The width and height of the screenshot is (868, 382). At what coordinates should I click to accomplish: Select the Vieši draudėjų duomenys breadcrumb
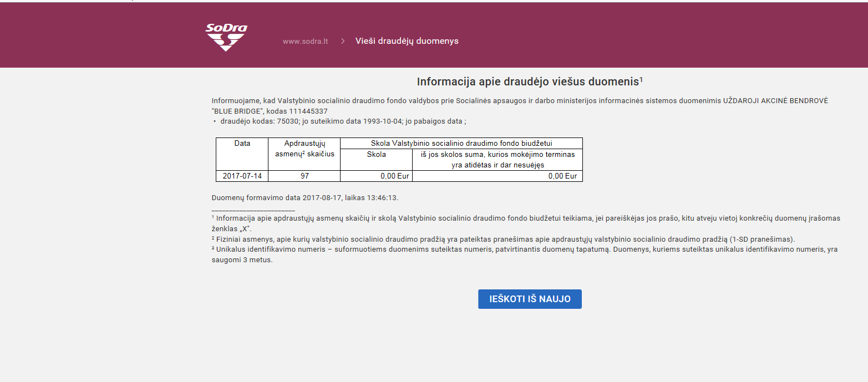click(407, 42)
